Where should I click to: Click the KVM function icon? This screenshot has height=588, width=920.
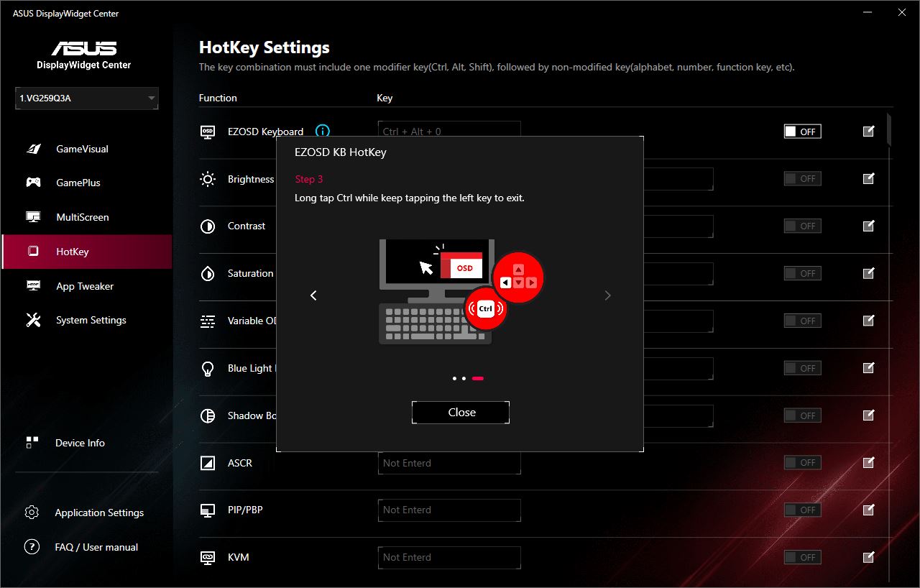(x=208, y=557)
